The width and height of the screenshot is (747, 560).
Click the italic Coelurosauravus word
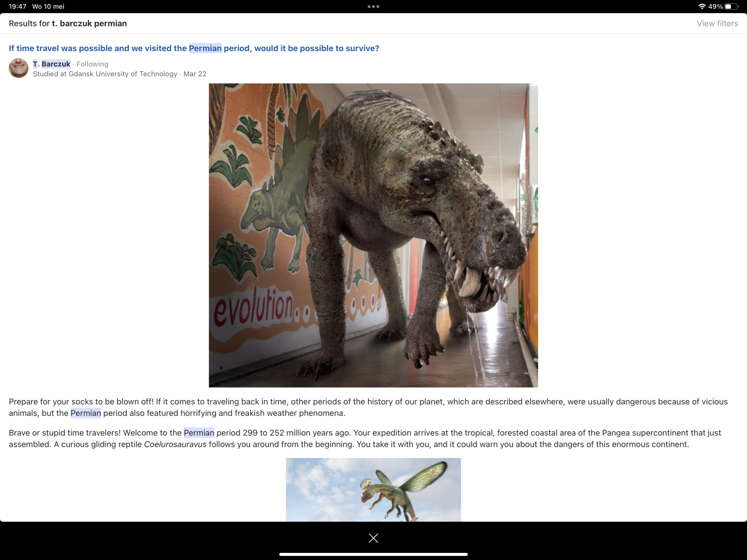click(175, 444)
